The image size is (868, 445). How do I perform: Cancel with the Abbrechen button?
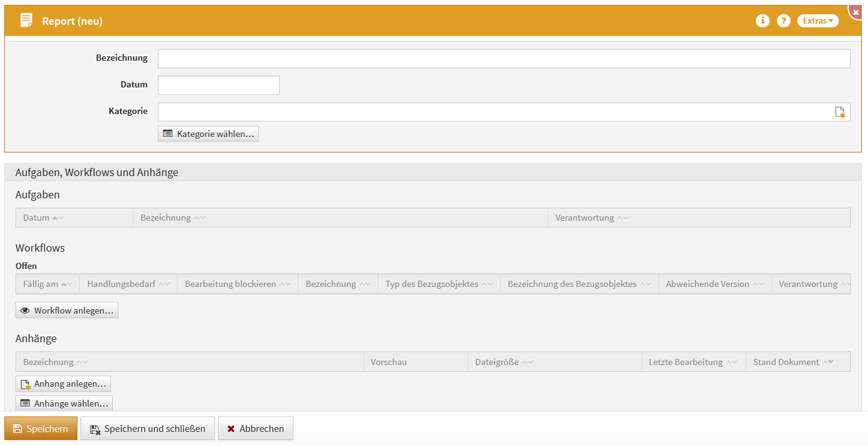click(255, 429)
